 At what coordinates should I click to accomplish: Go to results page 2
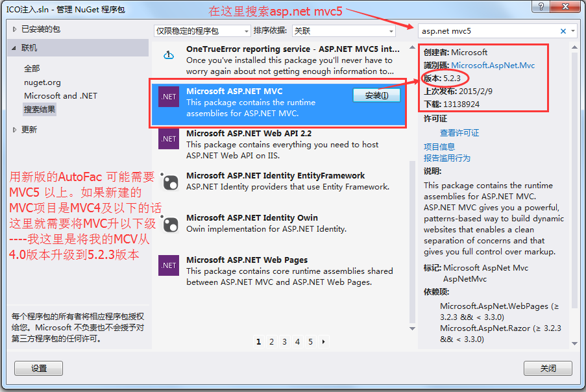[272, 341]
